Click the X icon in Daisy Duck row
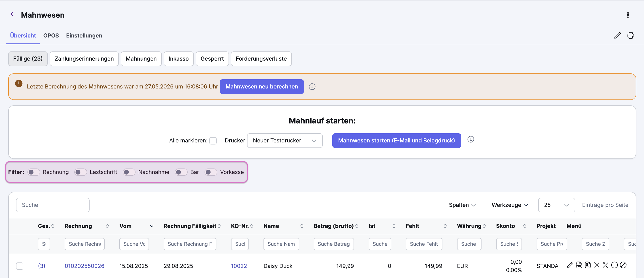The width and height of the screenshot is (644, 278). [x=596, y=265]
